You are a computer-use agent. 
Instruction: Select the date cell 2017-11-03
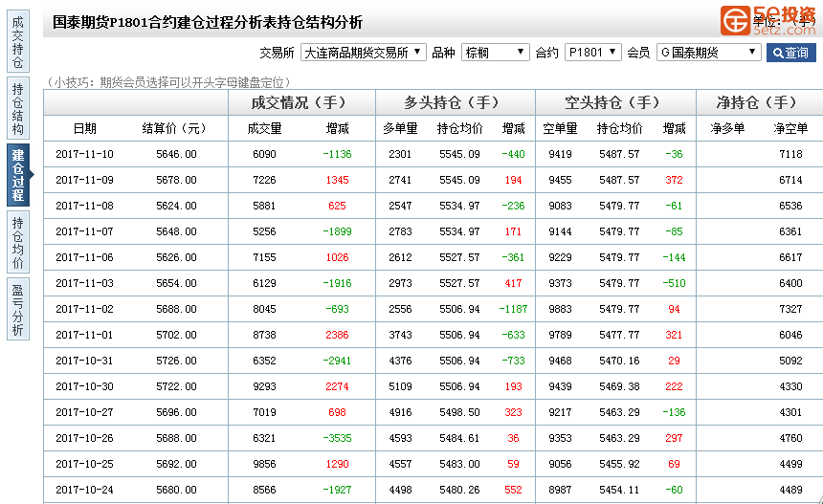pos(84,283)
